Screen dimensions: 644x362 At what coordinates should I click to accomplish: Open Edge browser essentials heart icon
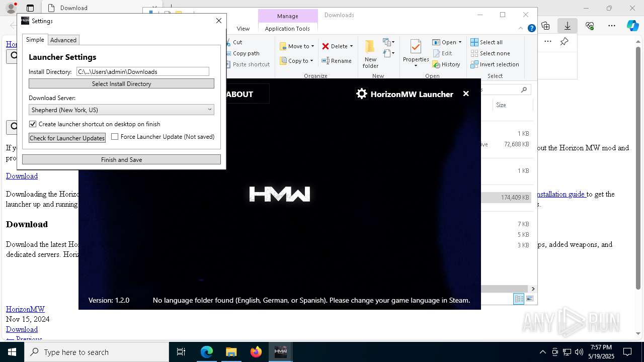pos(590,26)
